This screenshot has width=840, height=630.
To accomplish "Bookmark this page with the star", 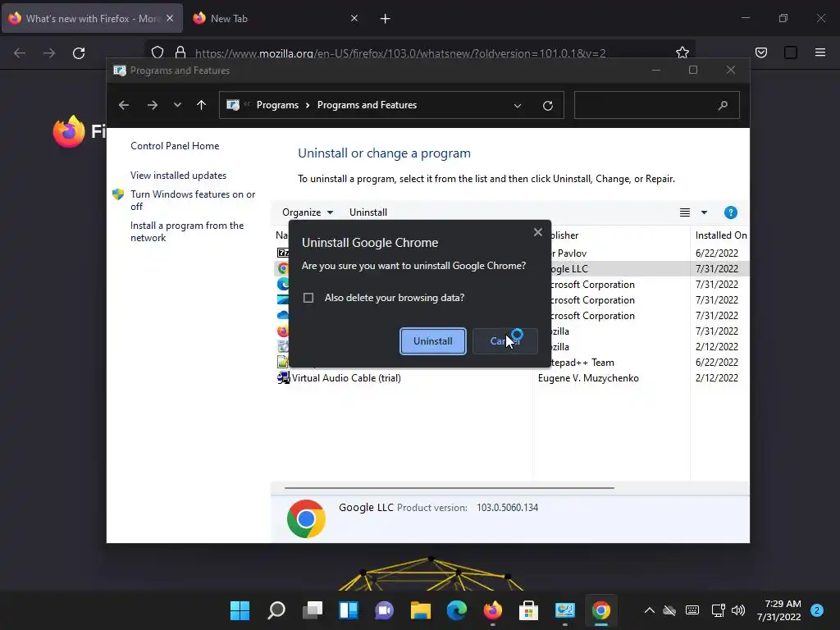I will point(682,52).
